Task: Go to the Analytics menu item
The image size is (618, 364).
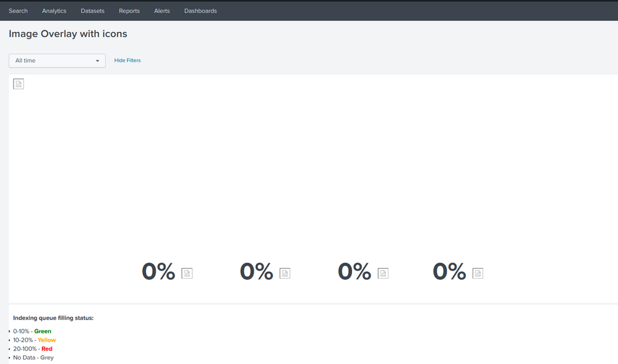Action: coord(54,11)
